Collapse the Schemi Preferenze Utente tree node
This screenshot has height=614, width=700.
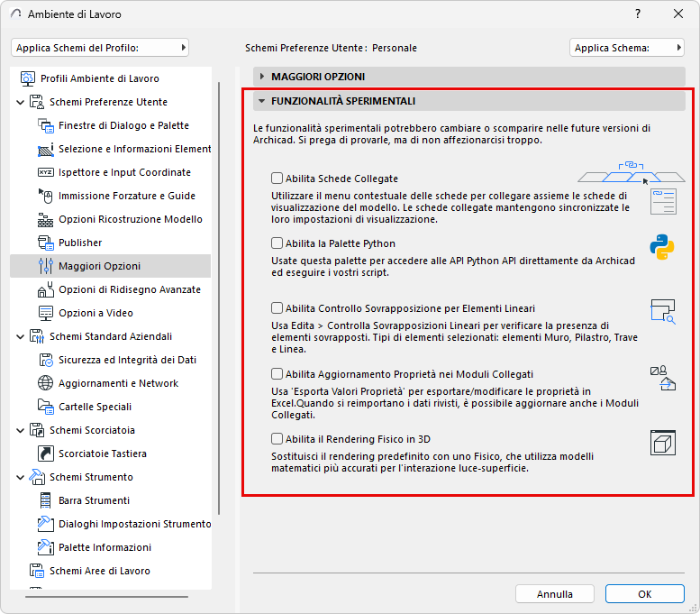click(x=20, y=103)
